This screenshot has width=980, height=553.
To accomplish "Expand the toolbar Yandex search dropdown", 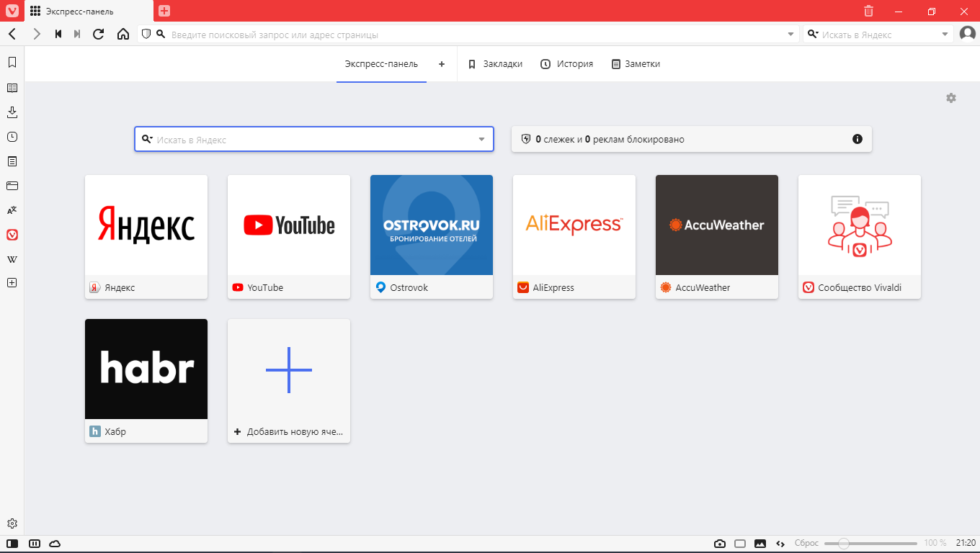I will coord(945,35).
